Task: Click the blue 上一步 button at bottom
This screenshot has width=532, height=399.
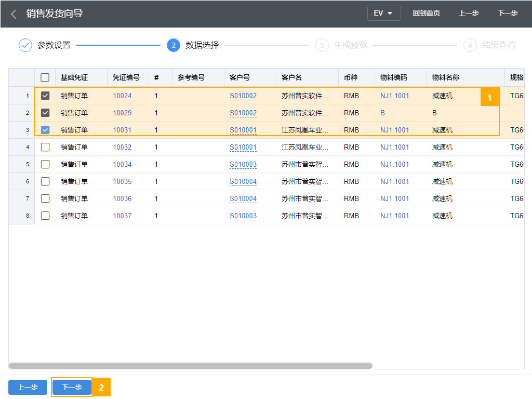Action: pyautogui.click(x=28, y=387)
